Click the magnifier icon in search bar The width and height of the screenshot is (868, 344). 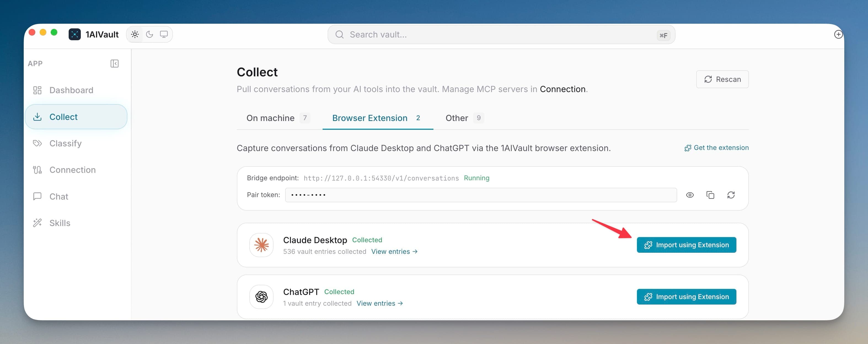tap(339, 34)
